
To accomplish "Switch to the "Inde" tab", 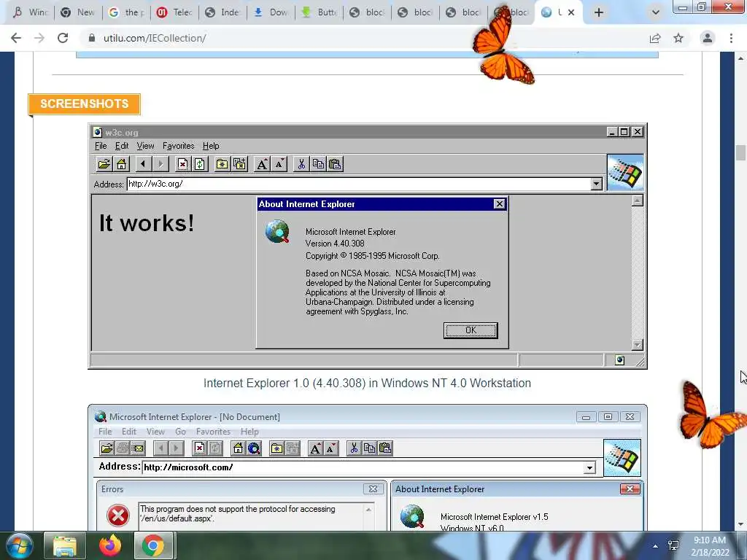I will click(223, 12).
